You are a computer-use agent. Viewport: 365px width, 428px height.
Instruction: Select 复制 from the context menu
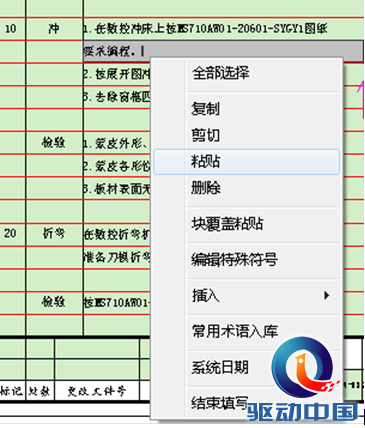click(x=247, y=109)
